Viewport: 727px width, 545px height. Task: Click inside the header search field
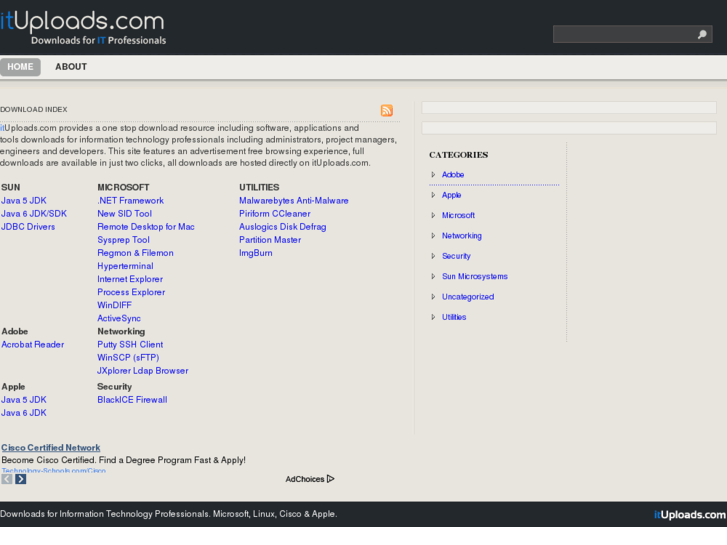point(622,35)
